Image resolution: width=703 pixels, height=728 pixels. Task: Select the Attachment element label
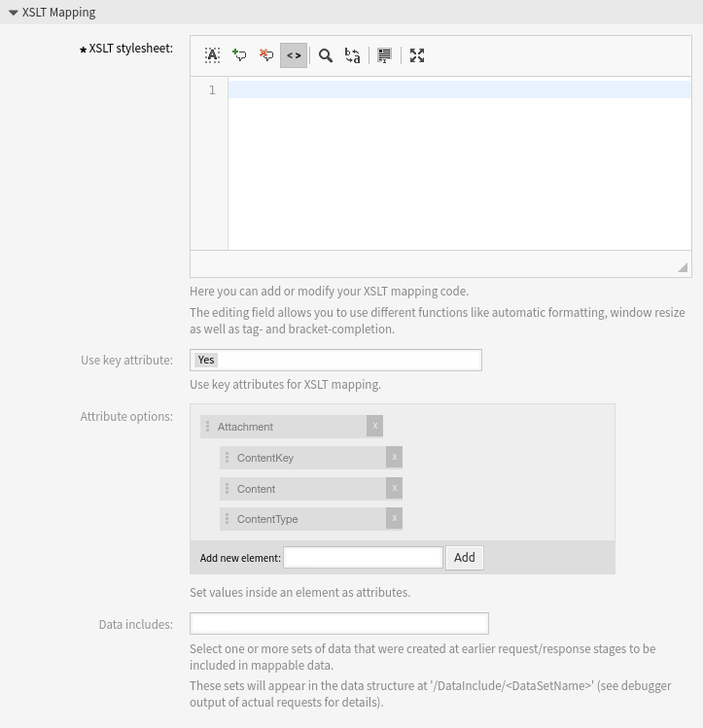pos(245,427)
